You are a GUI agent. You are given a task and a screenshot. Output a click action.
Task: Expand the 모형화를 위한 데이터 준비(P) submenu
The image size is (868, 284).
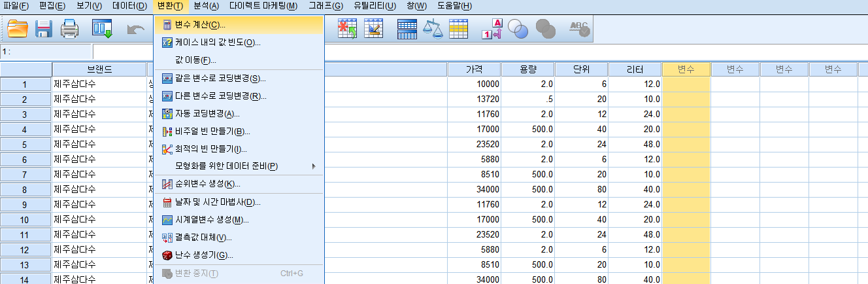(239, 166)
